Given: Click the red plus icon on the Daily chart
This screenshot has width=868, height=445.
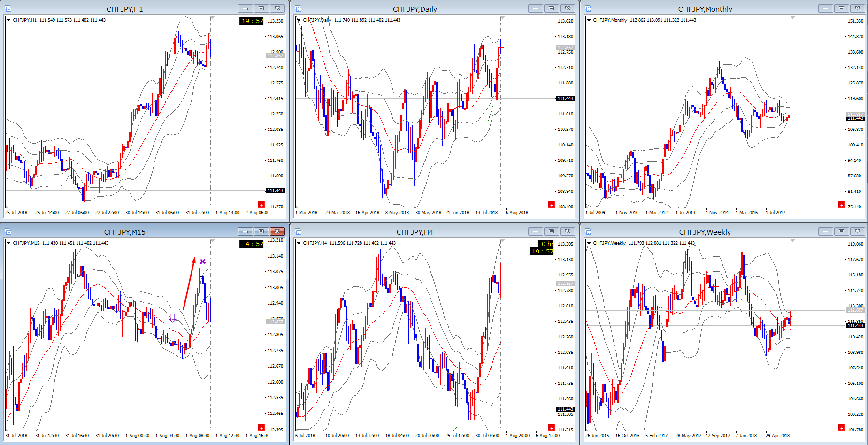Looking at the screenshot, I should click(x=551, y=204).
